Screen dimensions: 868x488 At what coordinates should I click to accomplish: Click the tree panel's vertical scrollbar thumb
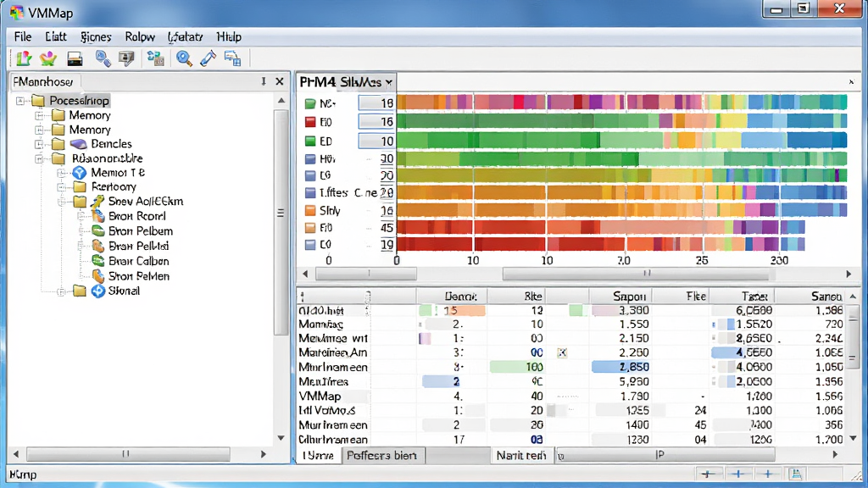[281, 221]
